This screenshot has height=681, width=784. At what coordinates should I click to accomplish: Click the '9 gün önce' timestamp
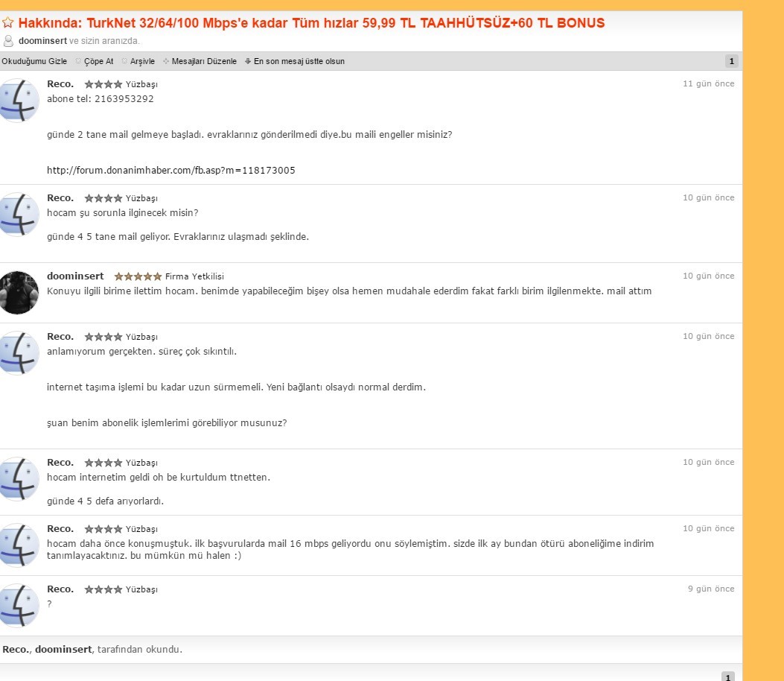pos(711,589)
